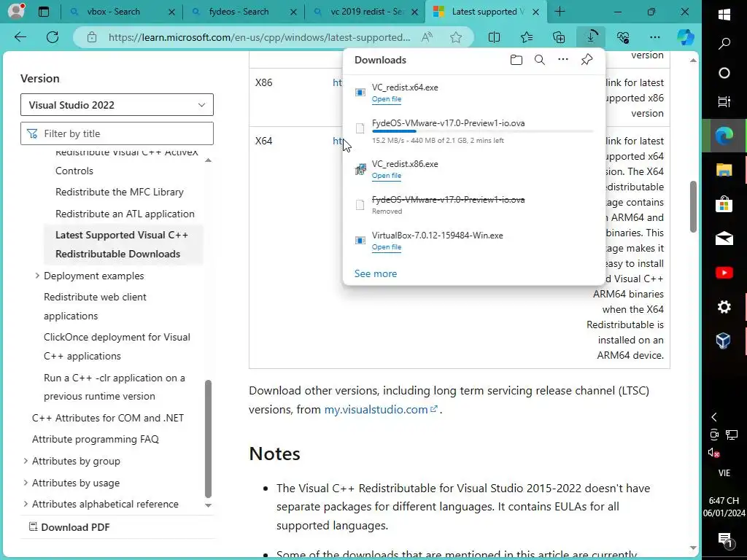View site information lock icon
Image resolution: width=747 pixels, height=560 pixels.
(x=92, y=37)
